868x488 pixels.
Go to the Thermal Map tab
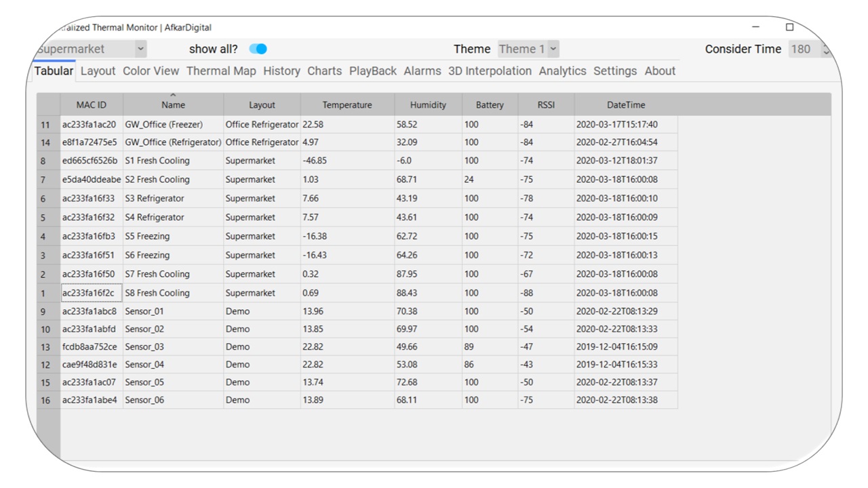(x=221, y=71)
